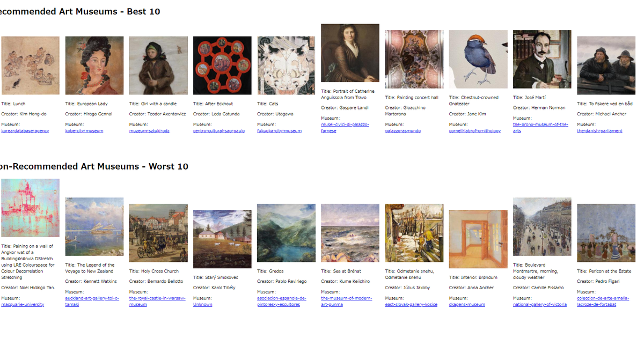Open the korea-database-agency museum link
644x338 pixels.
click(x=25, y=131)
